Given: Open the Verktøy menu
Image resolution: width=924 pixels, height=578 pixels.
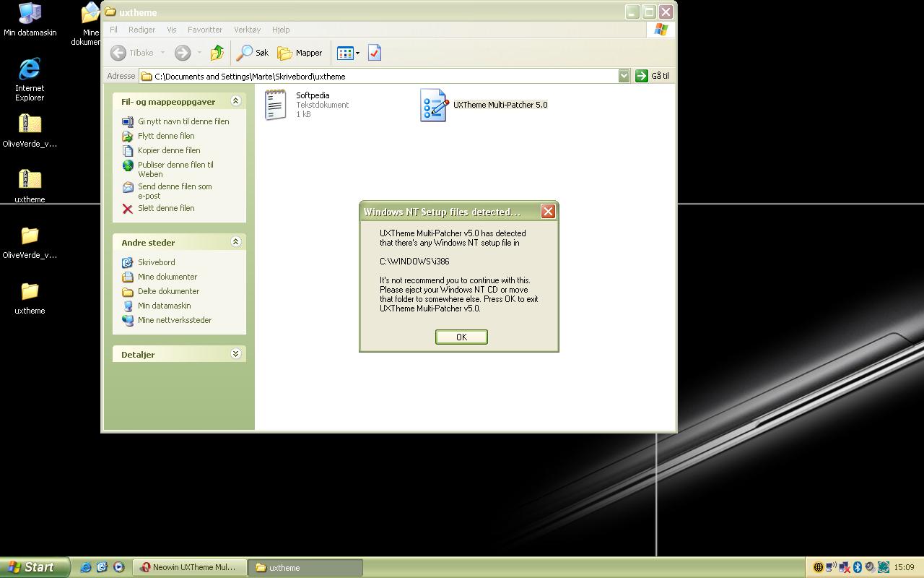Looking at the screenshot, I should 247,30.
